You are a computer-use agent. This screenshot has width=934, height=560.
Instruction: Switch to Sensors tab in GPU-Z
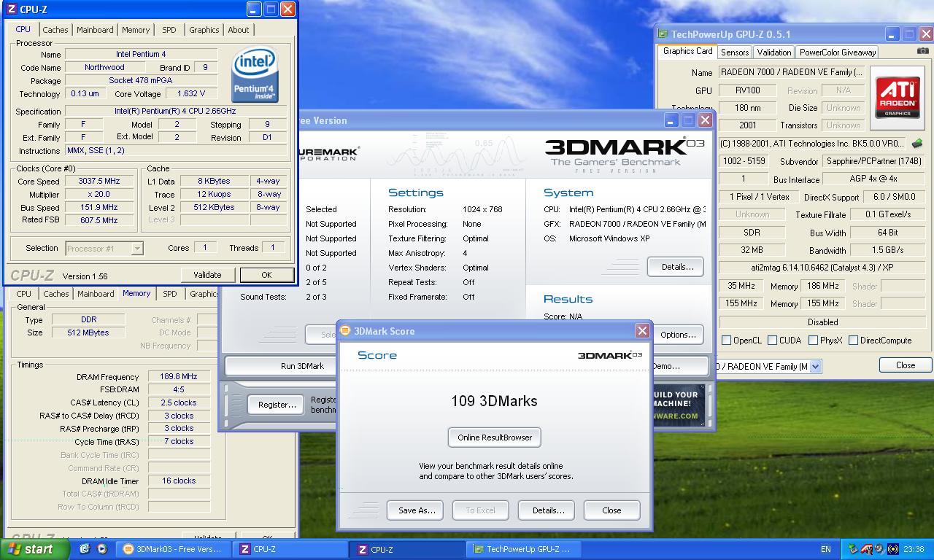(735, 52)
